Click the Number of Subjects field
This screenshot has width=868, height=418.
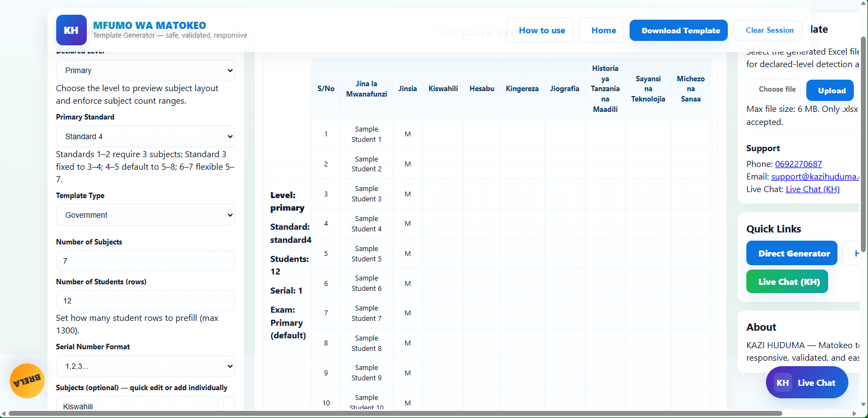pos(146,261)
